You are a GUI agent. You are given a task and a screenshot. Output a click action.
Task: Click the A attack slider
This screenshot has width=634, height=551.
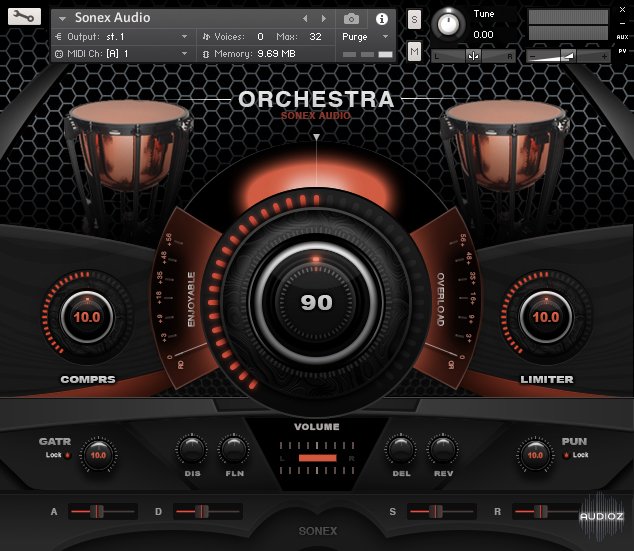[103, 511]
